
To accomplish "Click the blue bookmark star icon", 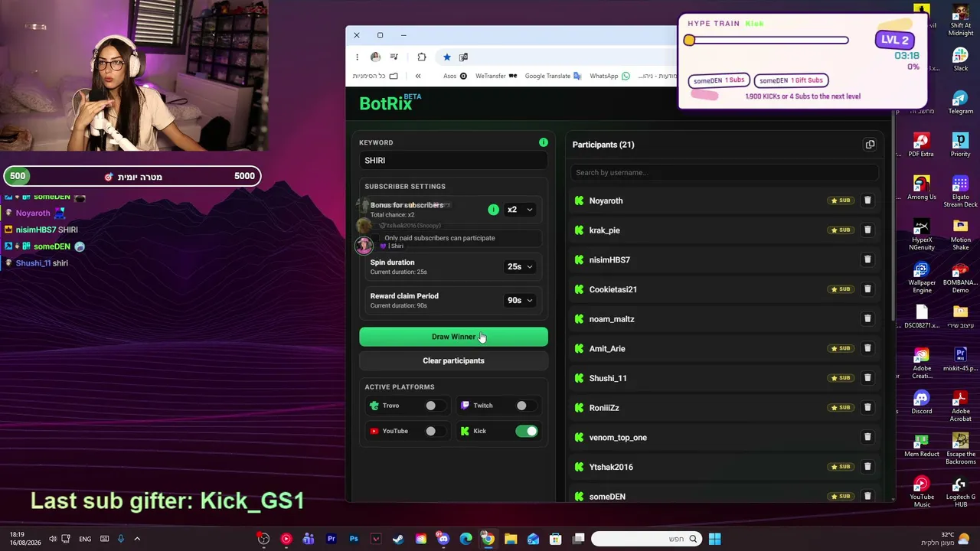I will pos(447,57).
